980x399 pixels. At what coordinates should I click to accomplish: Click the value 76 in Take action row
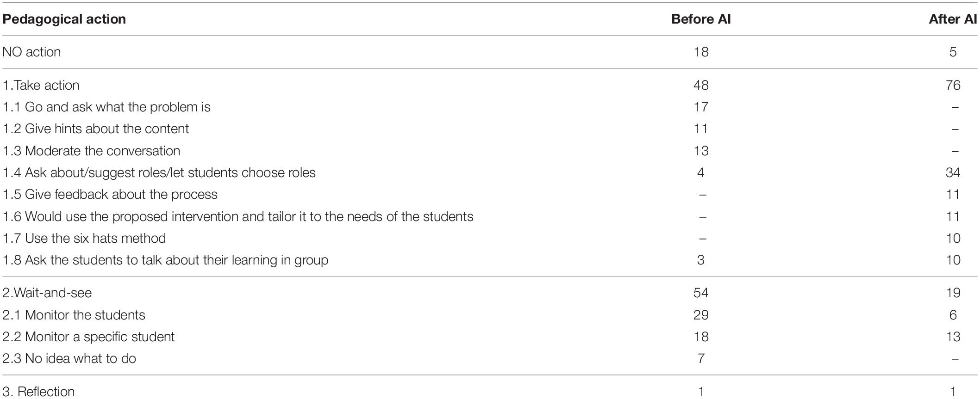pos(953,85)
